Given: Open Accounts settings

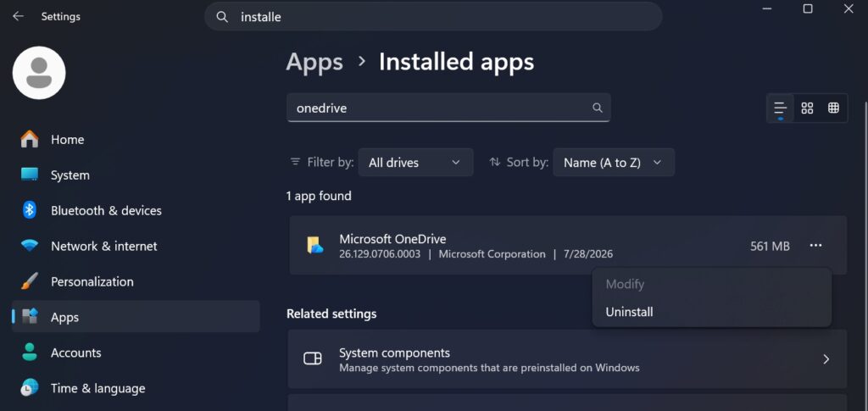Looking at the screenshot, I should pos(136,353).
